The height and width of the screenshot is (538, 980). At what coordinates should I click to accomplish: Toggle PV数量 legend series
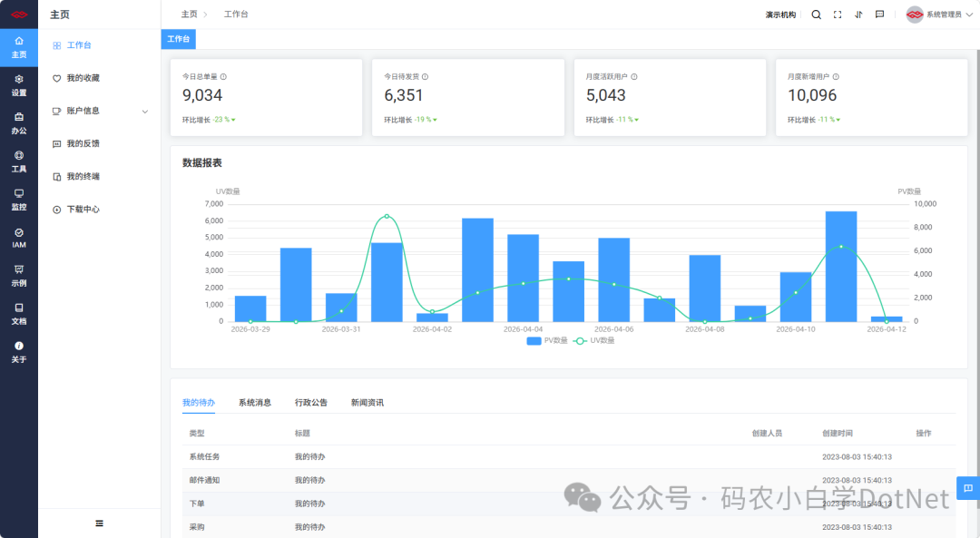(547, 340)
